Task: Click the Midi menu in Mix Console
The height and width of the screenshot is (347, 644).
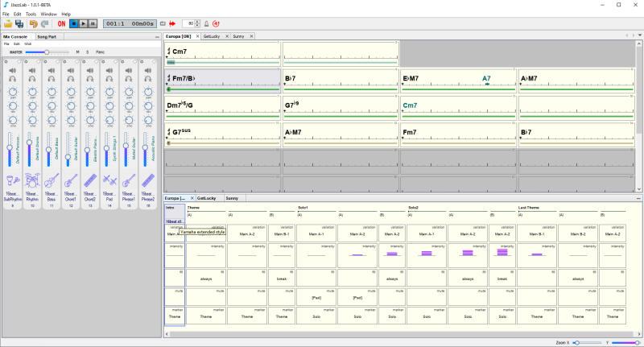Action: click(x=28, y=43)
